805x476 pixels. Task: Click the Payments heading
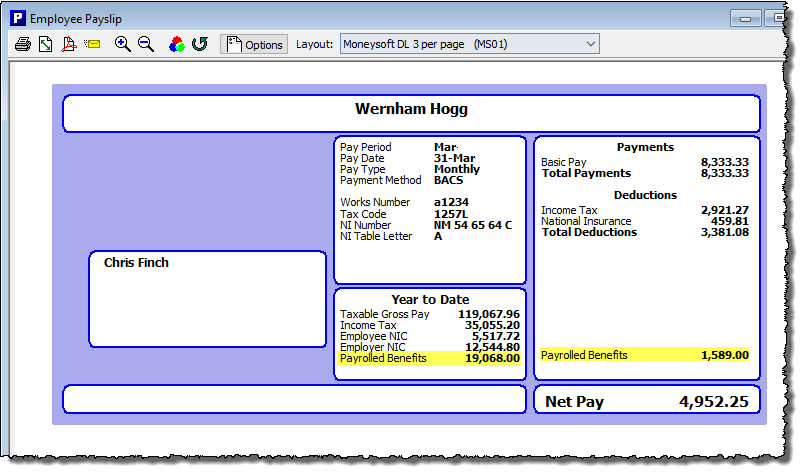645,147
